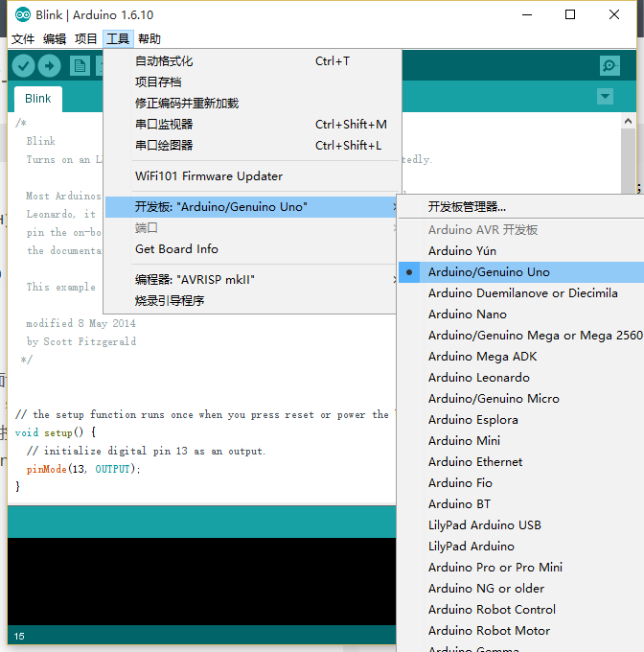Viewport: 644px width, 652px height.
Task: Click 'modified 8 May 2014' comment line
Action: click(x=81, y=323)
